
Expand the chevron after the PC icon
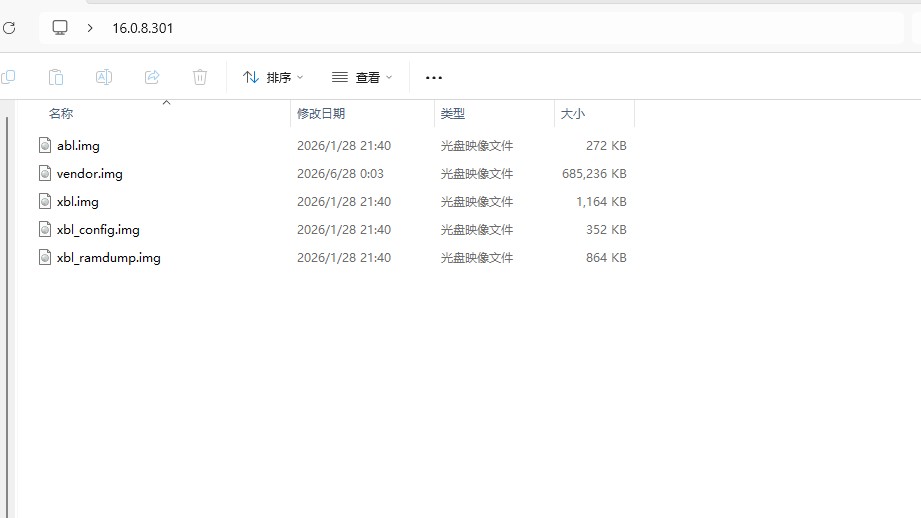point(90,28)
